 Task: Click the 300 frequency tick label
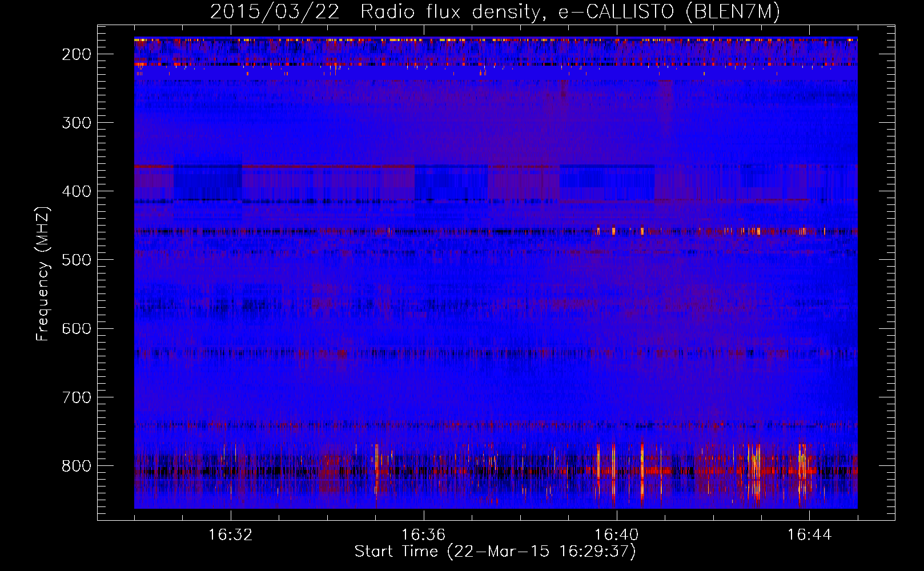point(77,123)
